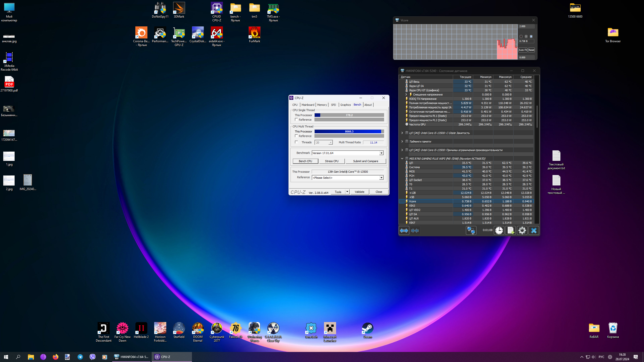Screen dimensions: 644x362
Task: Enable Reference checkbox under CPU Multi Thread
Action: click(x=296, y=136)
